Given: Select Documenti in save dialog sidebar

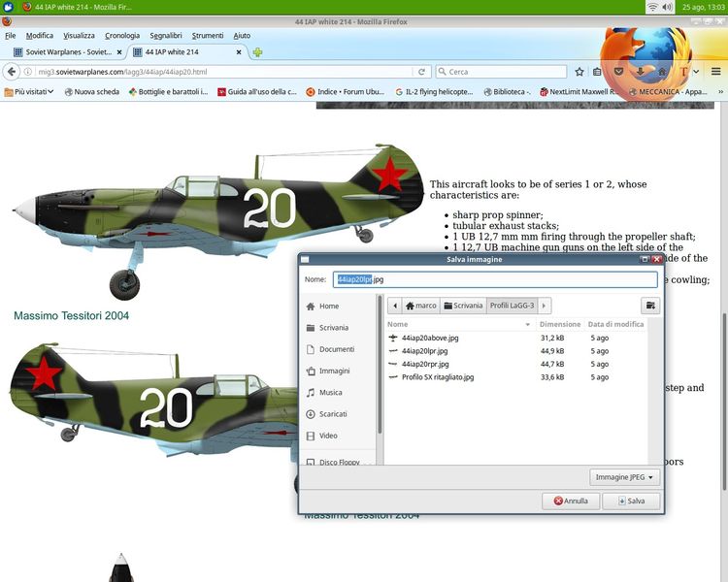Looking at the screenshot, I should 337,349.
